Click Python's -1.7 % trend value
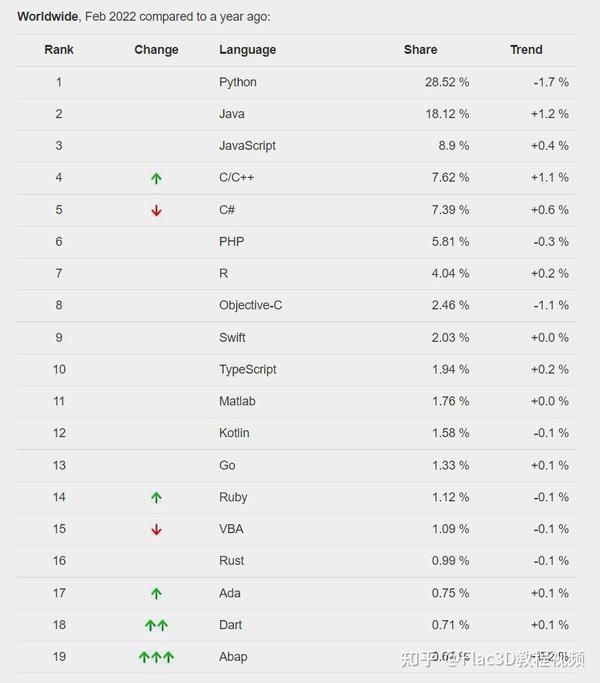 551,82
